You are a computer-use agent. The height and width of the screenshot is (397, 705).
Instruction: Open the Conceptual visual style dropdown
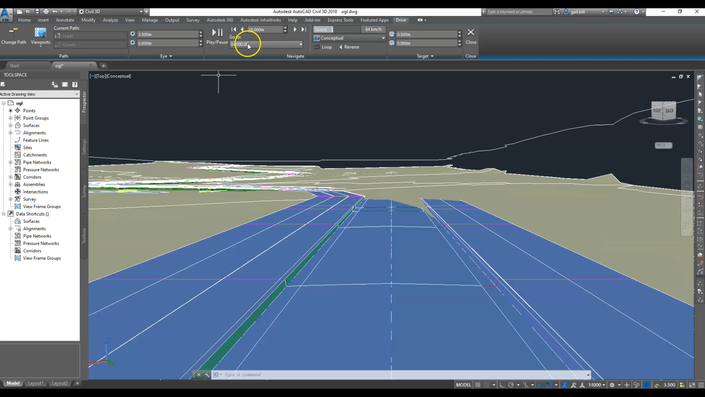(x=350, y=38)
